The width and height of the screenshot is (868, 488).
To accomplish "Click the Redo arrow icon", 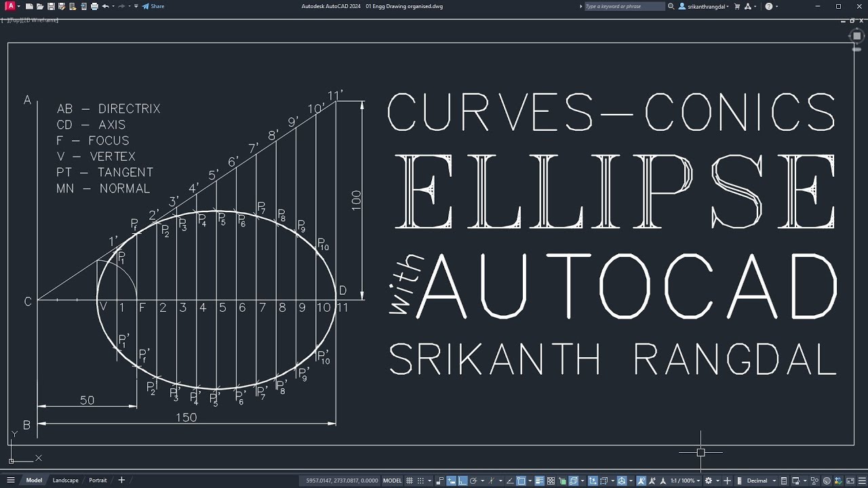I will (121, 6).
